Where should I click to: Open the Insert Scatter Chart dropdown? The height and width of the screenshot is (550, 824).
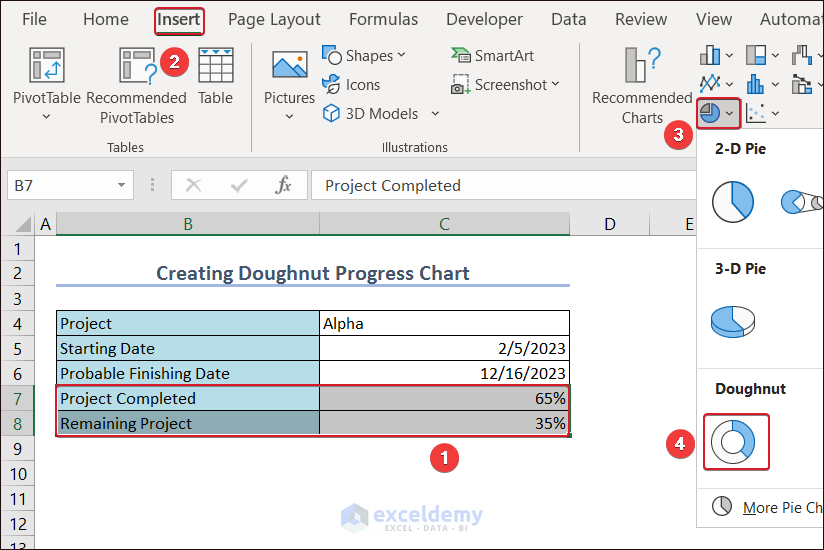(762, 113)
